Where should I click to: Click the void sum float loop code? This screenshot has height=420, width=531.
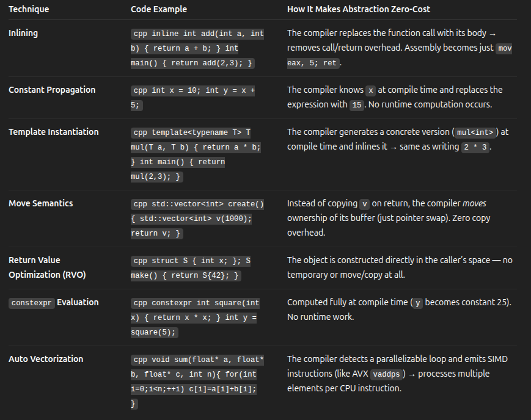coord(197,382)
